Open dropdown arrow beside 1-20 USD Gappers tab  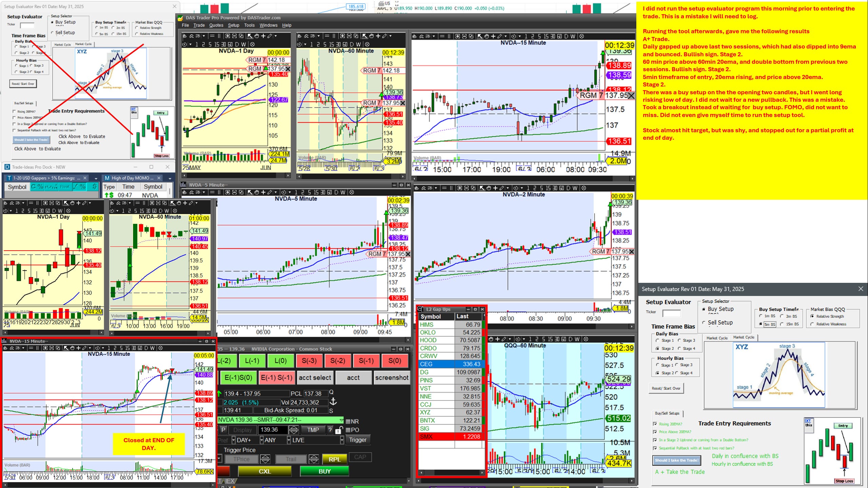point(96,178)
